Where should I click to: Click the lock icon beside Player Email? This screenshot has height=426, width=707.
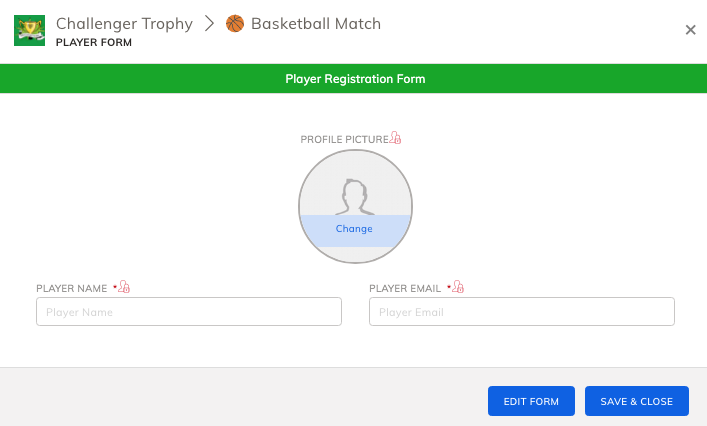458,287
